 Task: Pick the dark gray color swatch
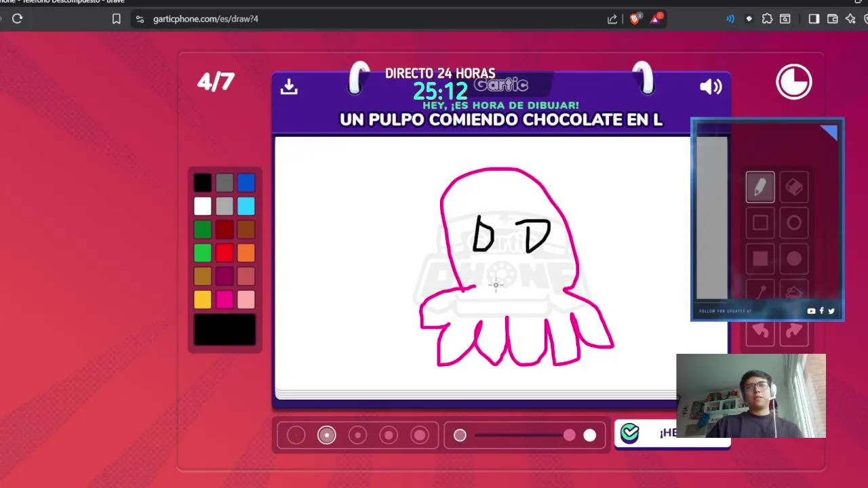[x=224, y=182]
